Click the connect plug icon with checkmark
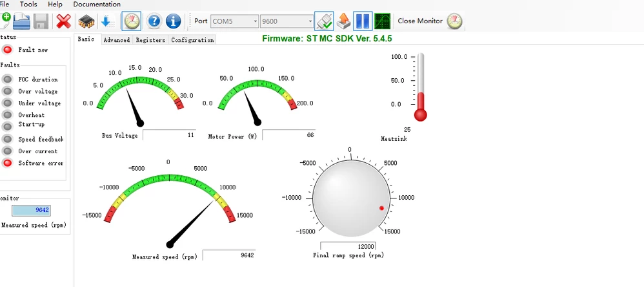 coord(324,21)
